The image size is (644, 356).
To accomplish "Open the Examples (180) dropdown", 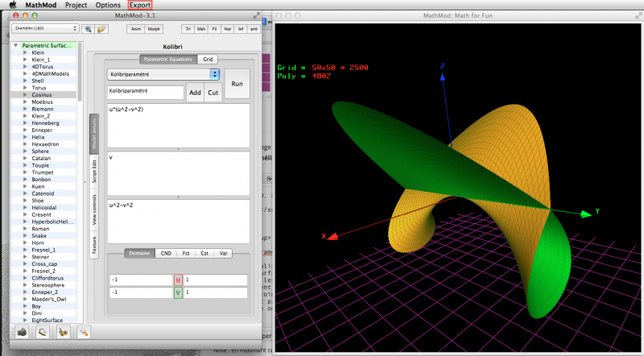I will [x=45, y=28].
